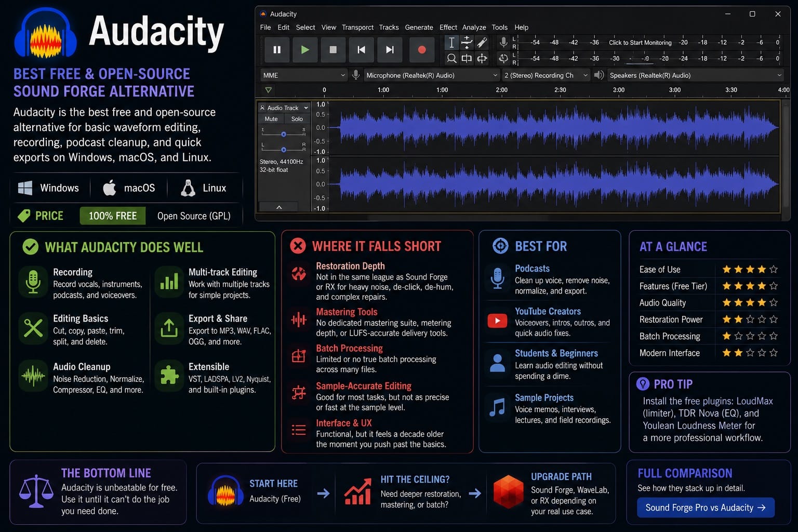798x532 pixels.
Task: Select the Zoom magnifier tool
Action: tap(451, 58)
